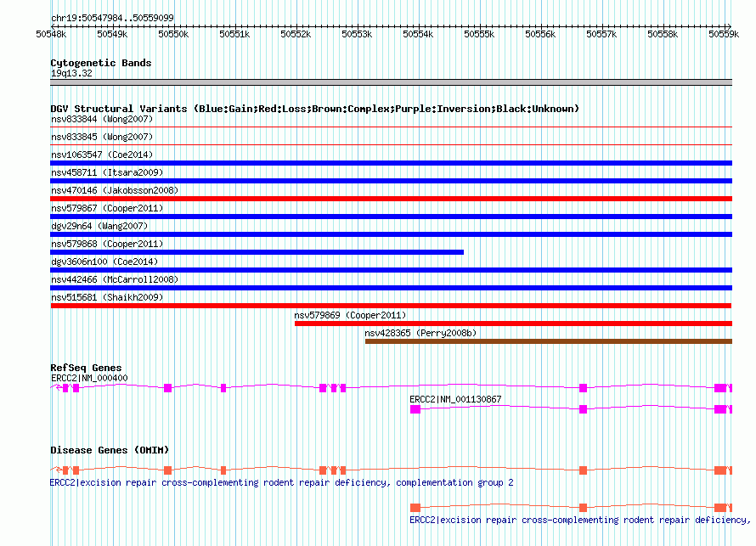756x546 pixels.
Task: Click the Disease Genes (OMIM) track title
Action: (x=110, y=450)
